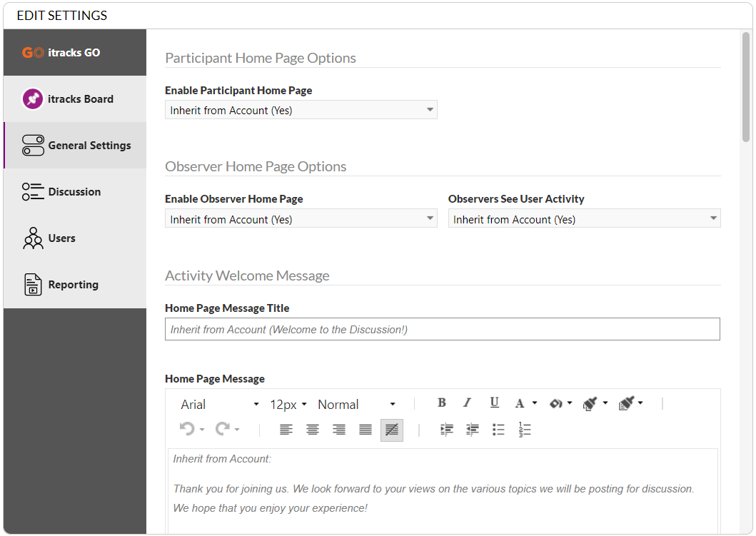Switch to the Discussion tab label
756x536 pixels.
[74, 192]
